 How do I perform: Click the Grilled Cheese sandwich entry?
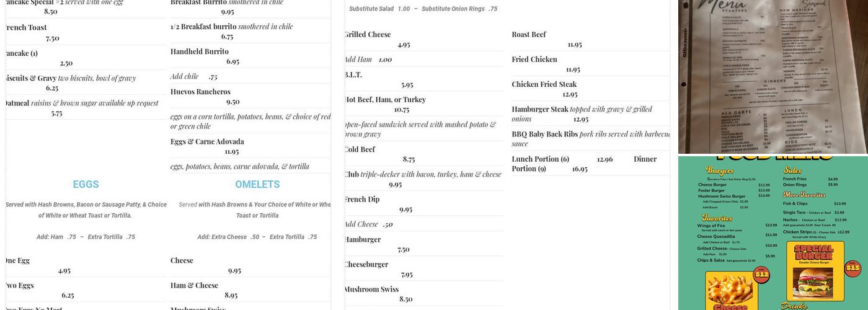coord(368,35)
